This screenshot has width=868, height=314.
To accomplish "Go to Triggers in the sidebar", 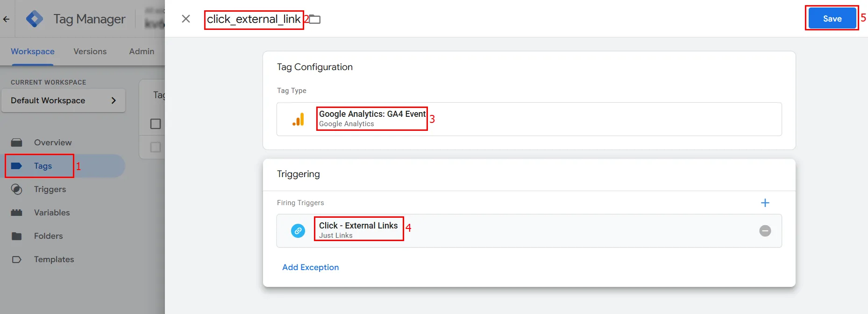I will click(x=50, y=189).
